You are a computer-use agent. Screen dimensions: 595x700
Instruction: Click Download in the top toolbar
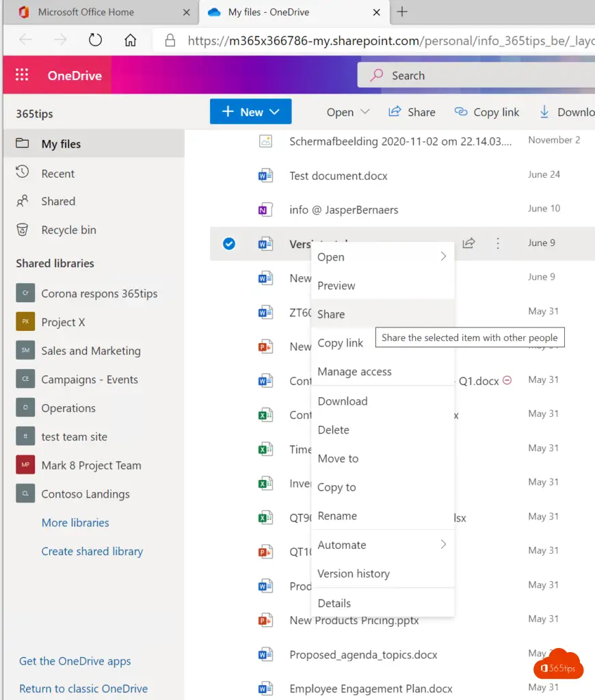(x=568, y=112)
